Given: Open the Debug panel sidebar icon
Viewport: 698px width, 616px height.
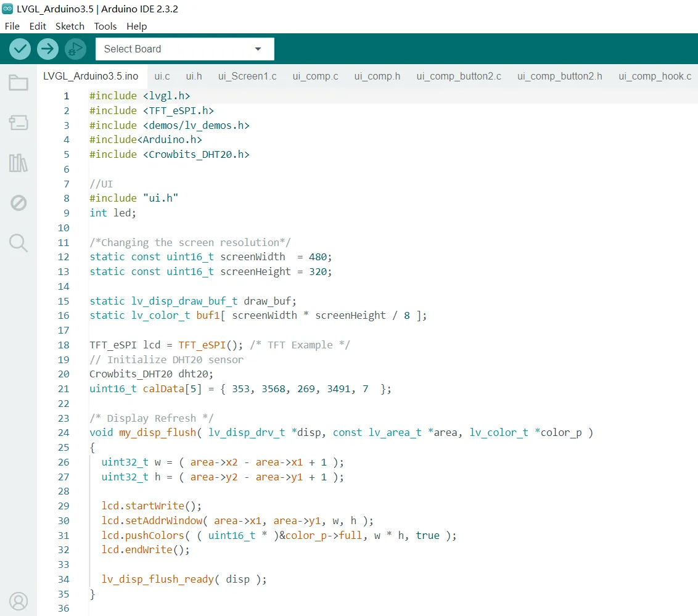Looking at the screenshot, I should pos(18,203).
